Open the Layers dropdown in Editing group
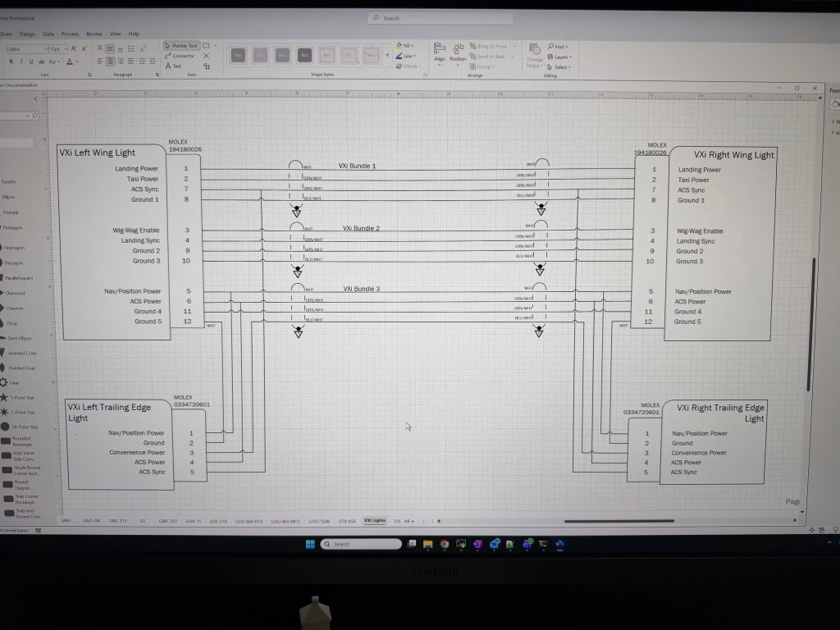Image resolution: width=840 pixels, height=630 pixels. (x=561, y=57)
